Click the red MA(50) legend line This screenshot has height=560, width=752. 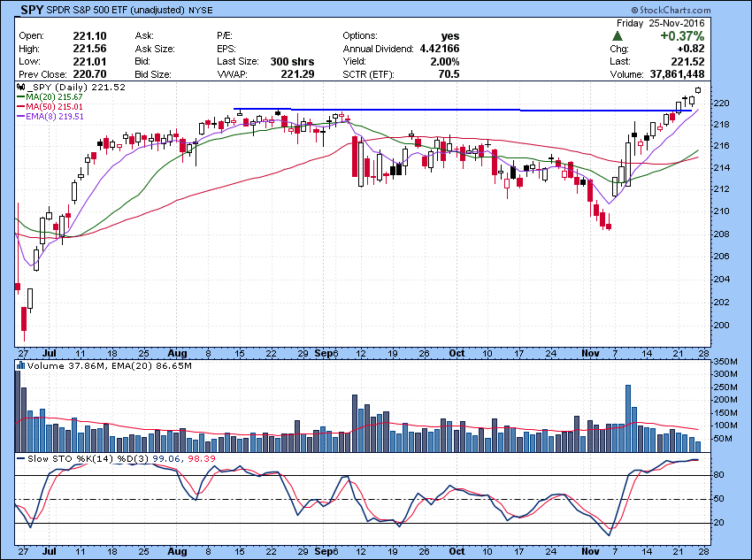(x=20, y=106)
